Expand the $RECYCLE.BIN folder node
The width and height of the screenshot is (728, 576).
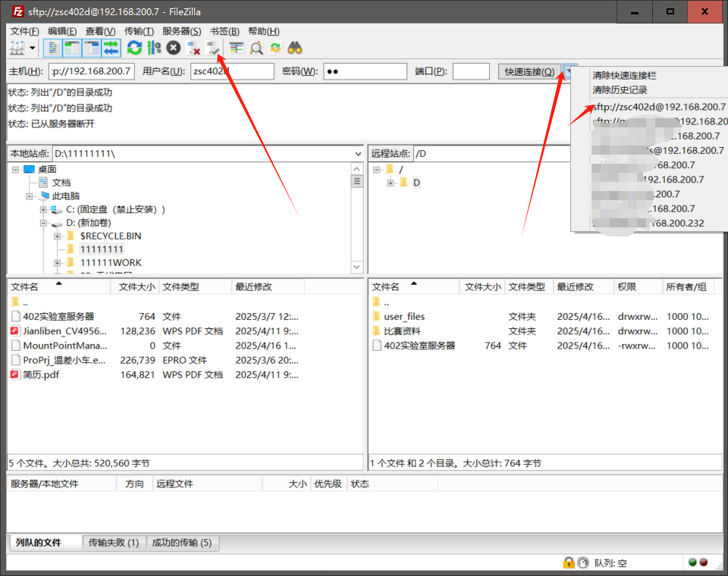[x=57, y=236]
